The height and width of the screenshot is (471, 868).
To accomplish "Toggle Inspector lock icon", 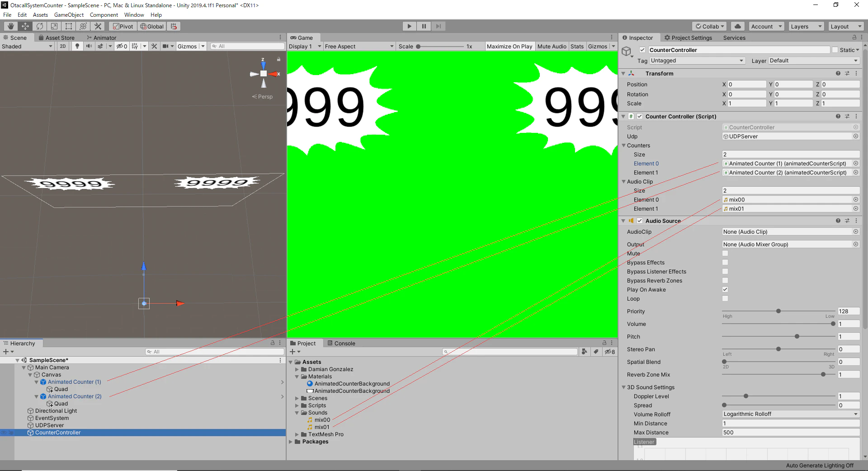I will pos(854,38).
